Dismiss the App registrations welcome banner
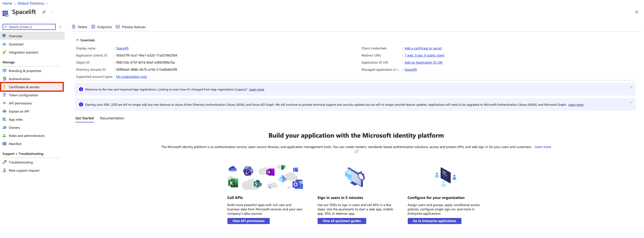Image resolution: width=644 pixels, height=238 pixels. click(x=631, y=87)
